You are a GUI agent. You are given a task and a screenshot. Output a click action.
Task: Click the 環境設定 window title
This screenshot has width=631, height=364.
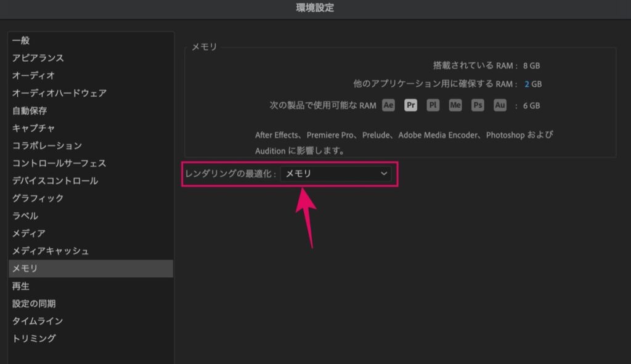(315, 7)
